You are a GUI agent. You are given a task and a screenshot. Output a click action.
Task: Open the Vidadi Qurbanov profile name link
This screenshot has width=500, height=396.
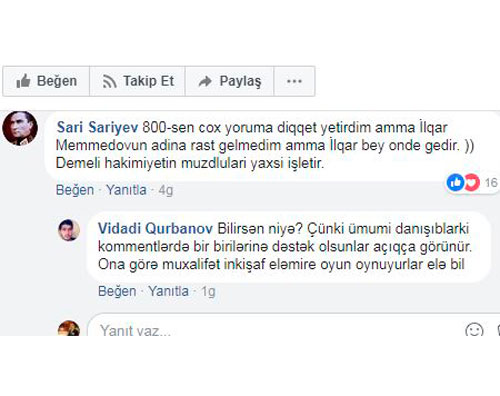click(155, 229)
